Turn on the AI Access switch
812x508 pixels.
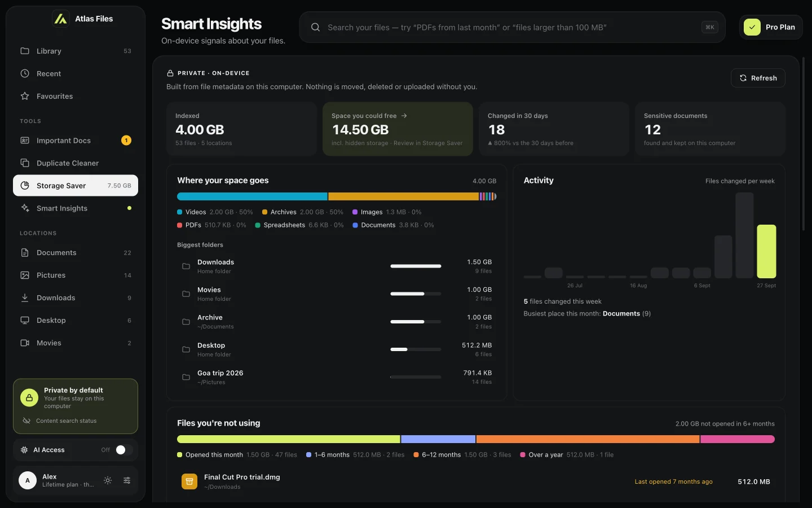tap(124, 450)
